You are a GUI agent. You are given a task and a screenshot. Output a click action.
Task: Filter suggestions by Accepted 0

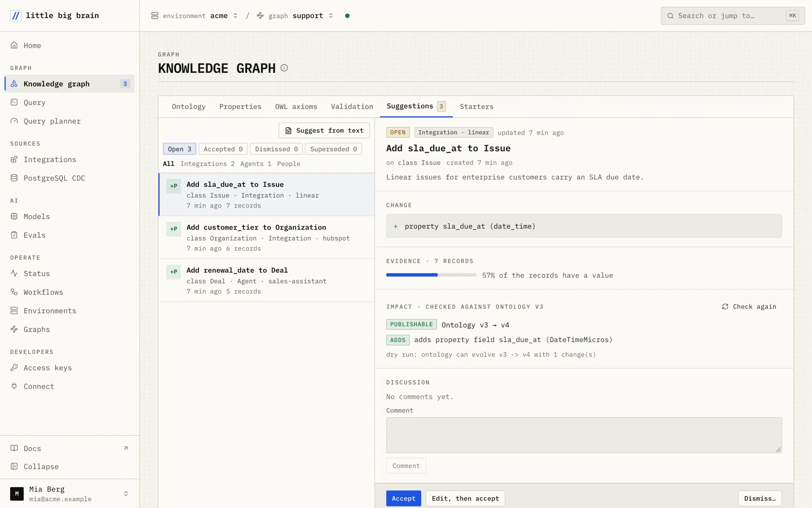223,149
